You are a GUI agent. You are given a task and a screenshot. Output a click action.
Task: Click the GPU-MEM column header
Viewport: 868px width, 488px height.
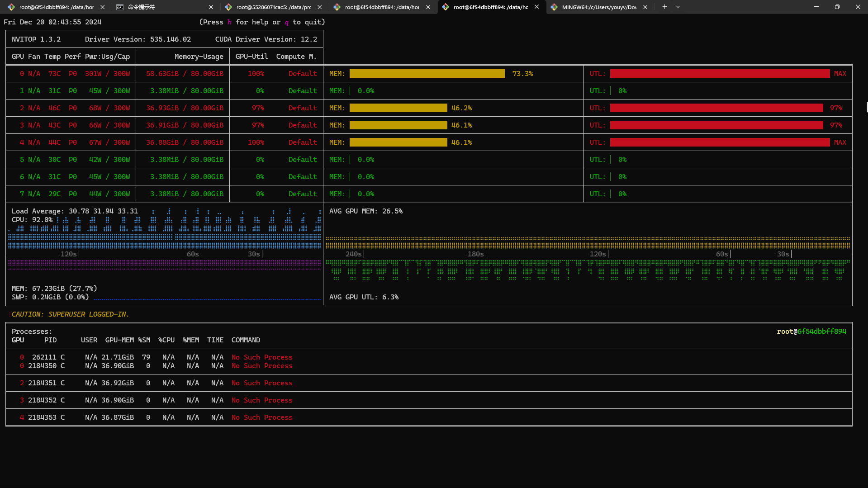click(119, 340)
